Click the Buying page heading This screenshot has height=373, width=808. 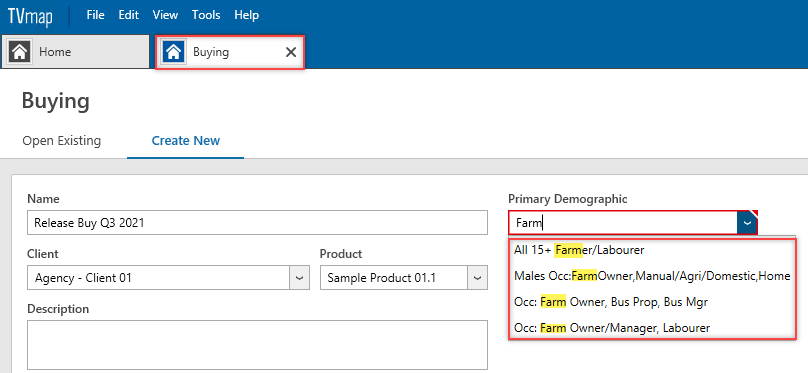pyautogui.click(x=56, y=101)
